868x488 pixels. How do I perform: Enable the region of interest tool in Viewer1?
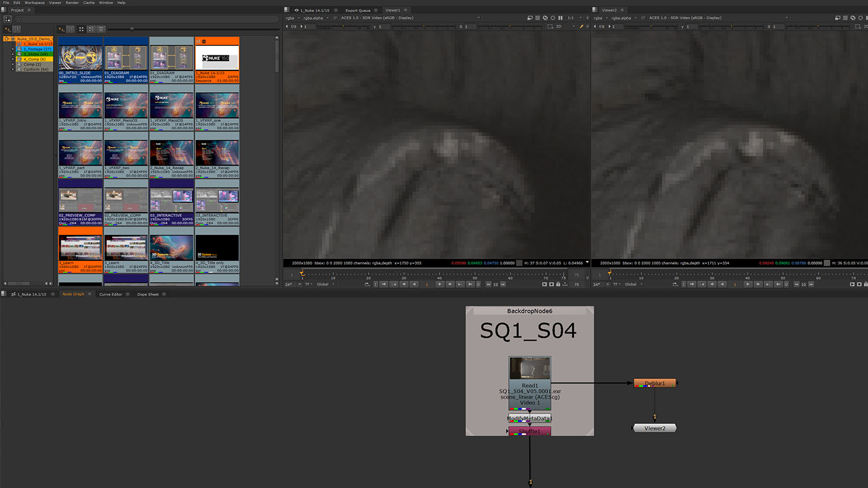(553, 17)
